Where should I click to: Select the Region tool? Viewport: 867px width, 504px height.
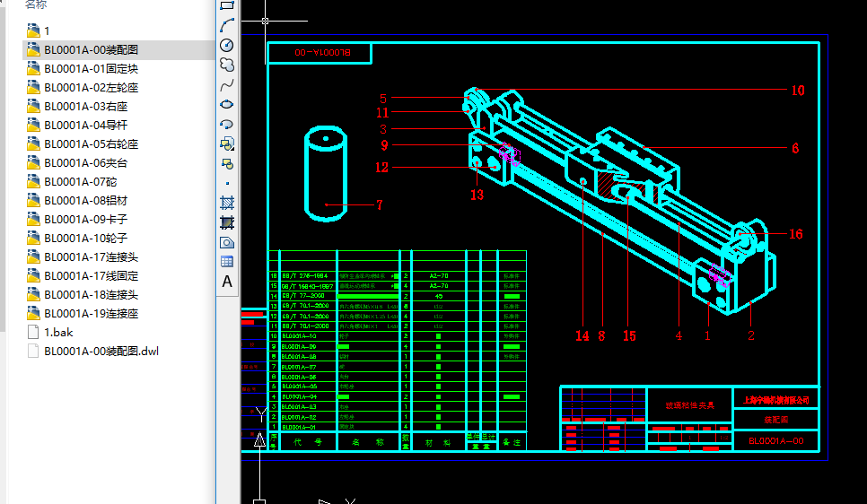pos(227,243)
